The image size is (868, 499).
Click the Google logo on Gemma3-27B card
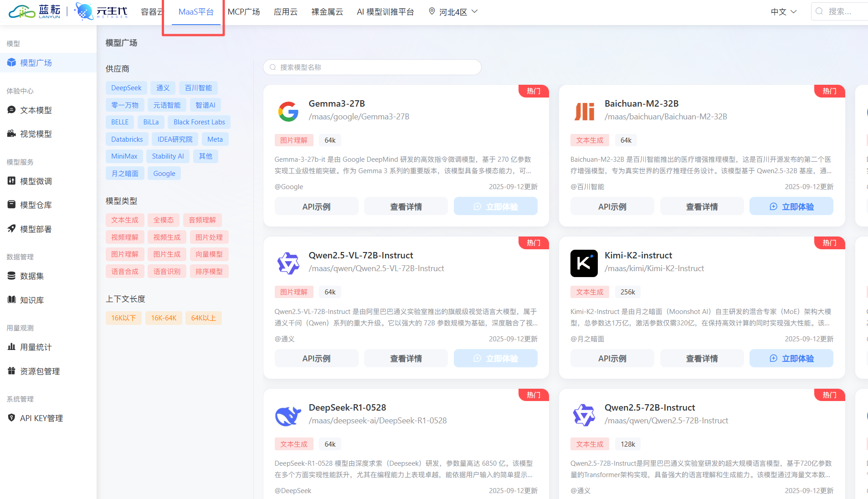coord(288,111)
